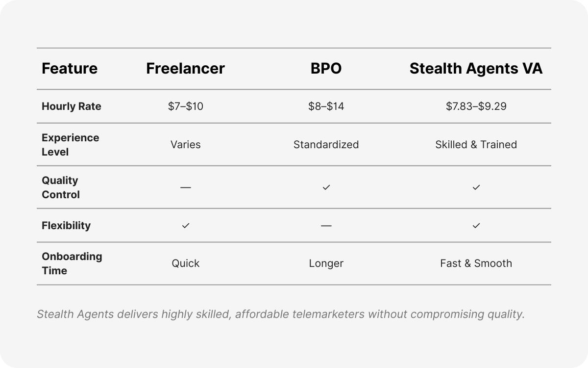The width and height of the screenshot is (588, 368).
Task: Click the Freelancer Quality Control dash
Action: coord(186,187)
